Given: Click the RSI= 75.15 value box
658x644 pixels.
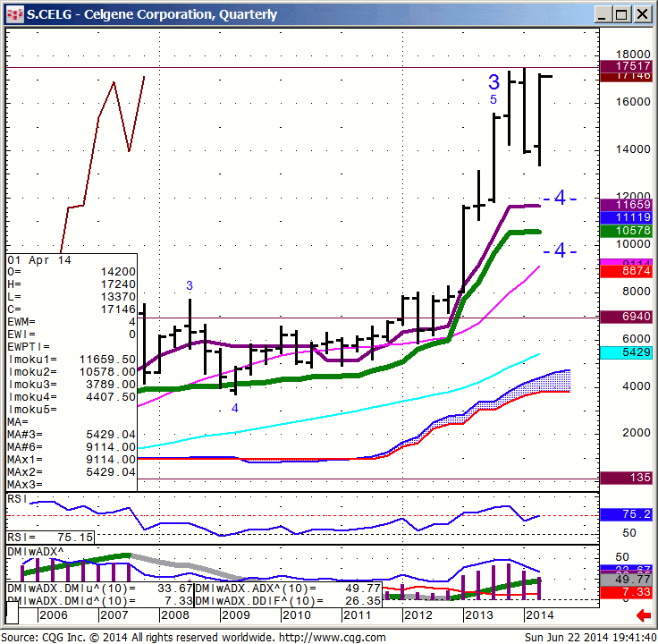Looking at the screenshot, I should (x=50, y=538).
